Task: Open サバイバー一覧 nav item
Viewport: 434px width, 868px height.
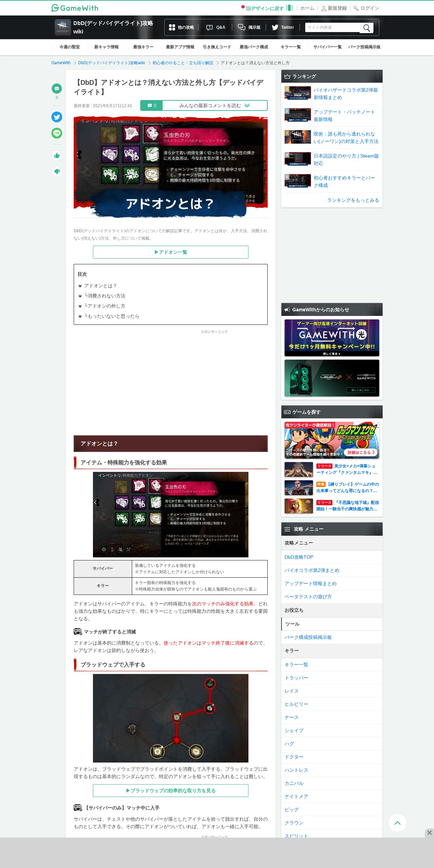Action: 328,47
